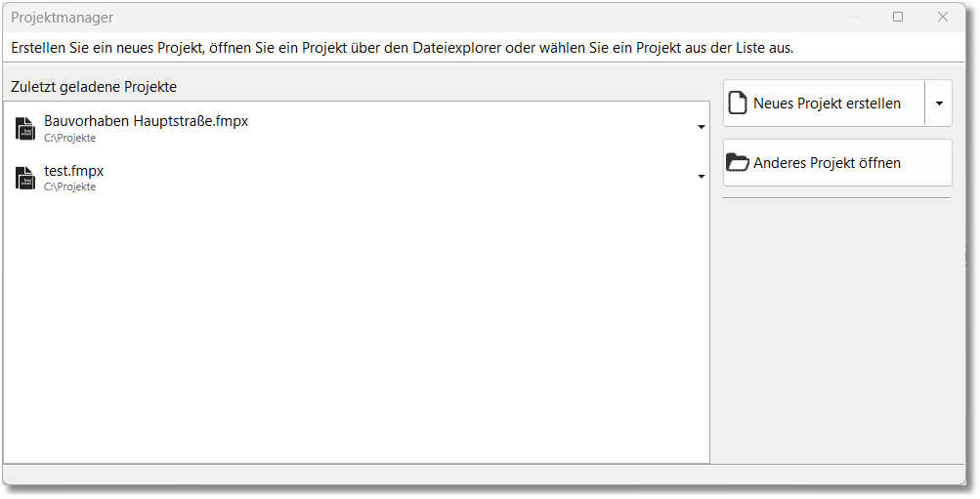Click the file icon of Bauvorhaben Hauptstraße.fmpx
This screenshot has width=980, height=499.
[x=24, y=129]
